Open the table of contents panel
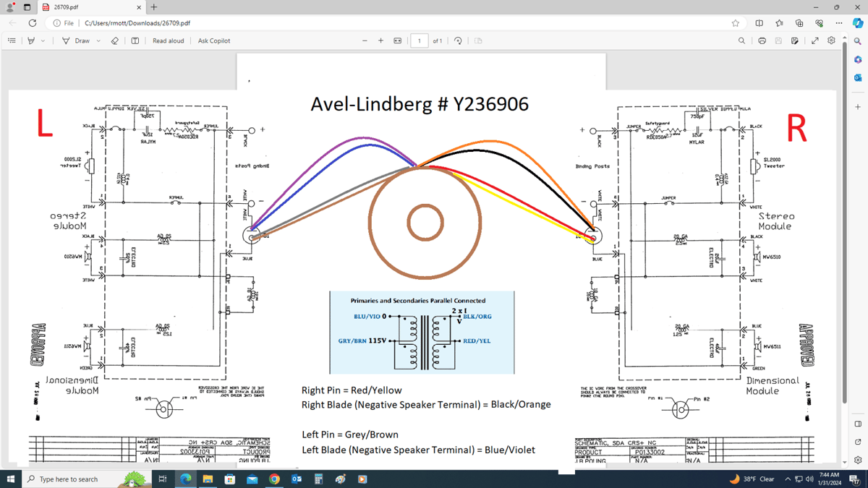This screenshot has height=488, width=868. (x=12, y=41)
